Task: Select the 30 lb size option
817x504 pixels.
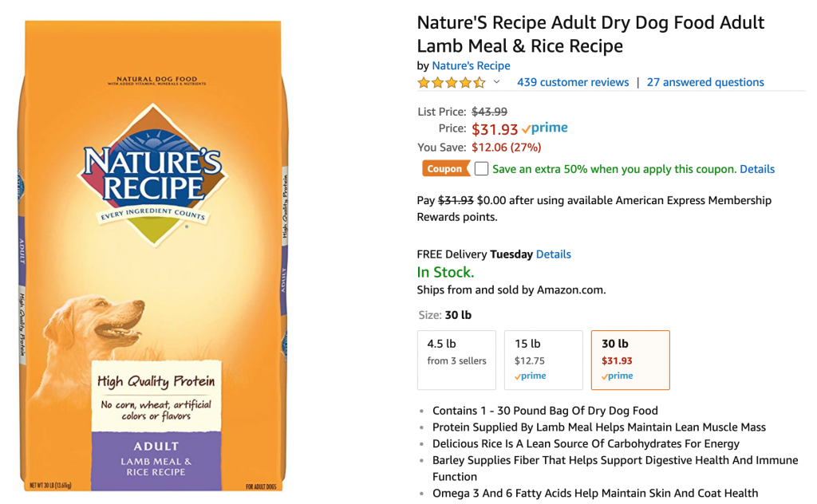Action: pyautogui.click(x=630, y=360)
